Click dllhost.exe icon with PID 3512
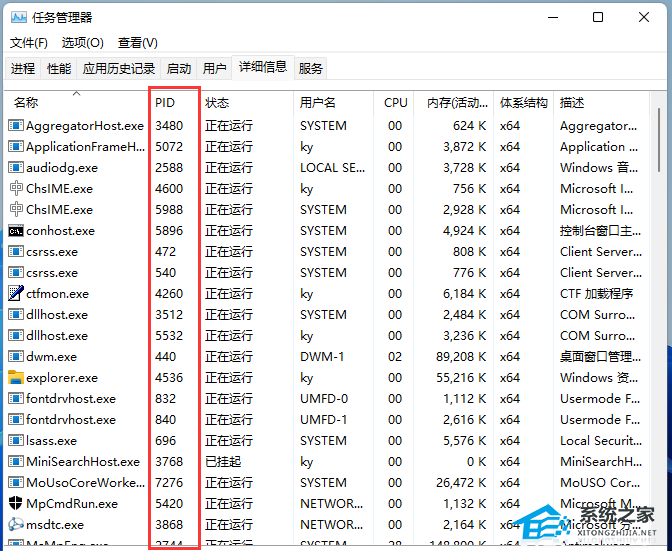672x551 pixels. click(x=16, y=314)
